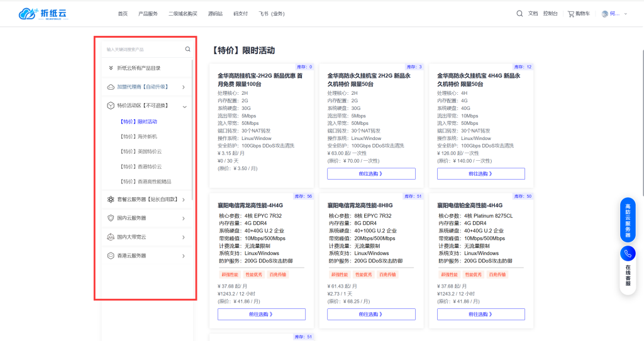Image resolution: width=644 pixels, height=341 pixels.
Task: Select 【特价】香港特价云 in the sidebar
Action: click(141, 166)
